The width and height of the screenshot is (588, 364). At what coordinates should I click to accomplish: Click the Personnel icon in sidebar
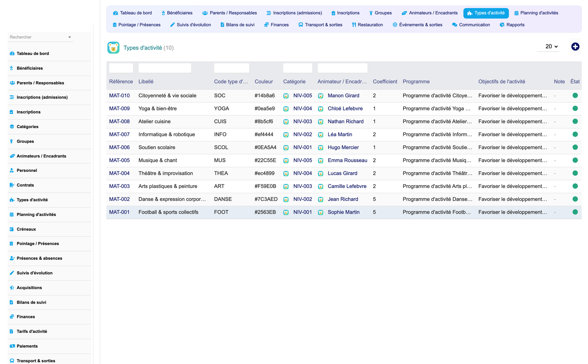click(12, 170)
